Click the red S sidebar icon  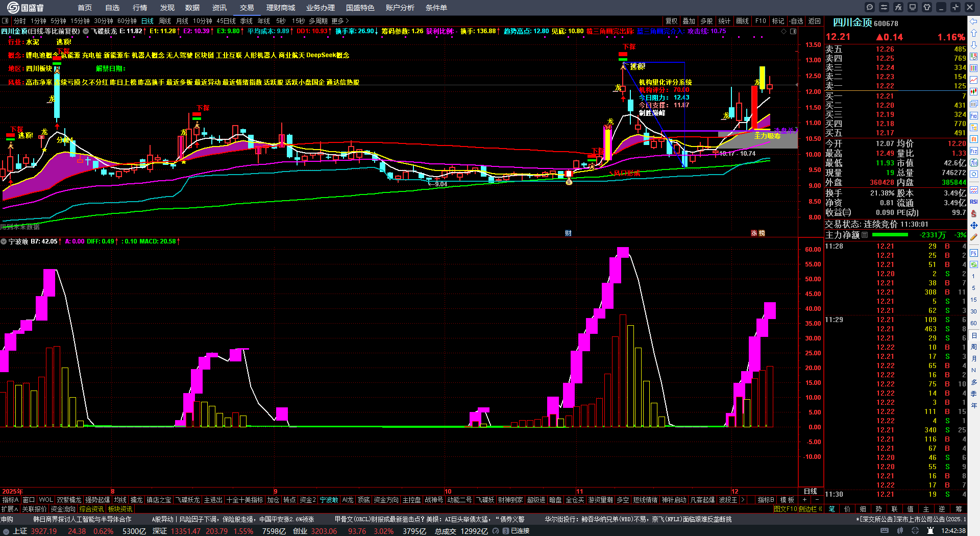coord(974,213)
